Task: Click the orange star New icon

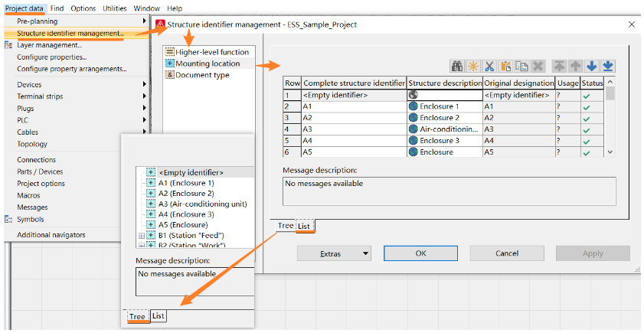Action: click(473, 66)
